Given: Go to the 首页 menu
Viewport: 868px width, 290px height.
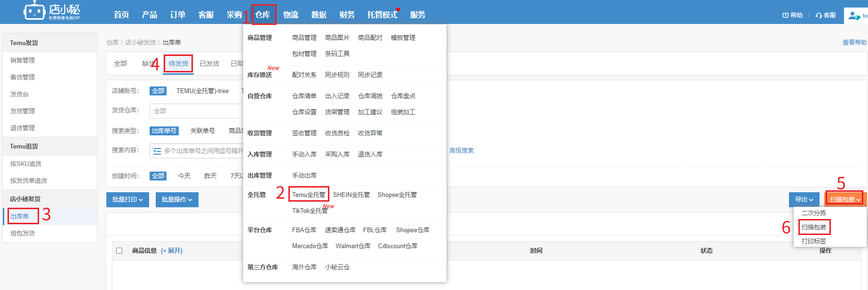Looking at the screenshot, I should (121, 15).
